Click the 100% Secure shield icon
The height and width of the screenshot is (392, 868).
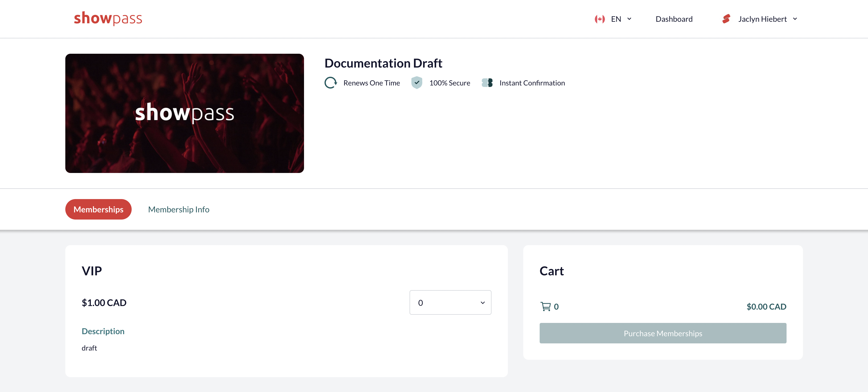point(417,82)
